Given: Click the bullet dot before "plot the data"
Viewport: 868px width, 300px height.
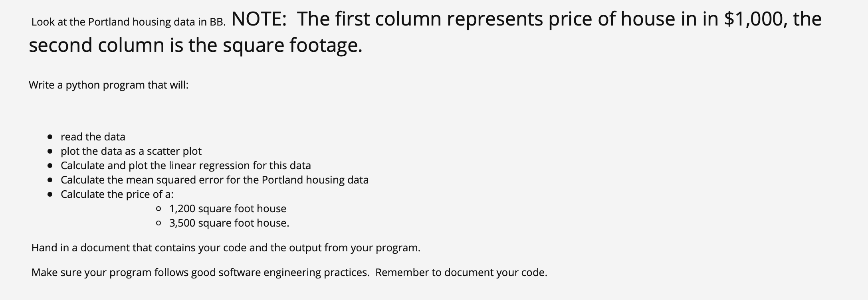Looking at the screenshot, I should pos(50,152).
